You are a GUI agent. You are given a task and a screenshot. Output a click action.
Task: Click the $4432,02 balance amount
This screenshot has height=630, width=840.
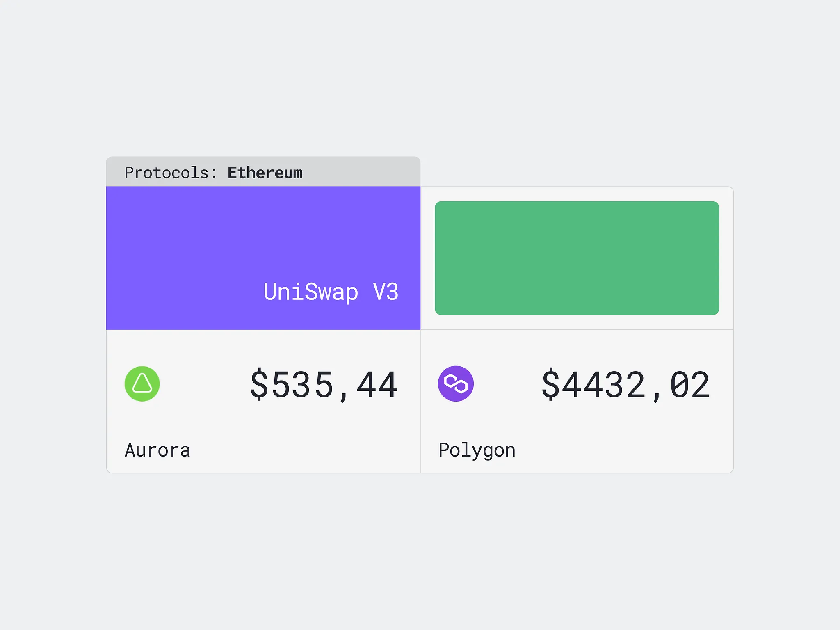(x=625, y=384)
